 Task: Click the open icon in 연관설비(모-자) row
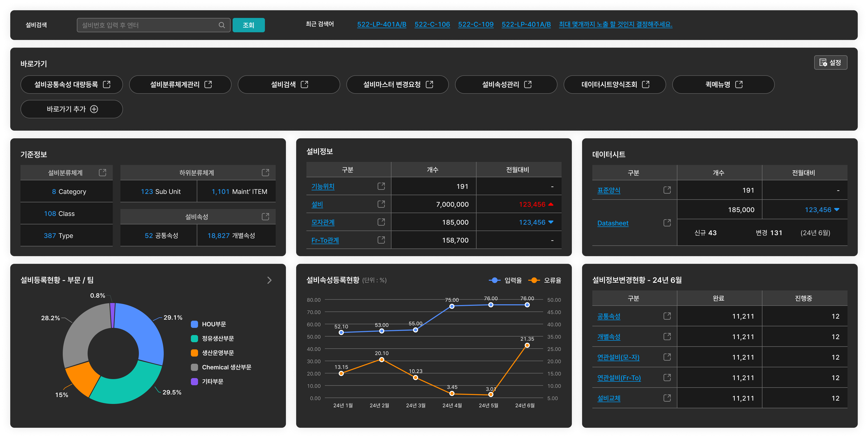pyautogui.click(x=667, y=357)
